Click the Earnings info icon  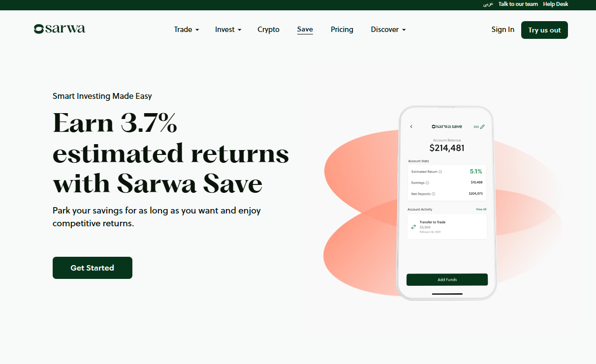point(427,182)
